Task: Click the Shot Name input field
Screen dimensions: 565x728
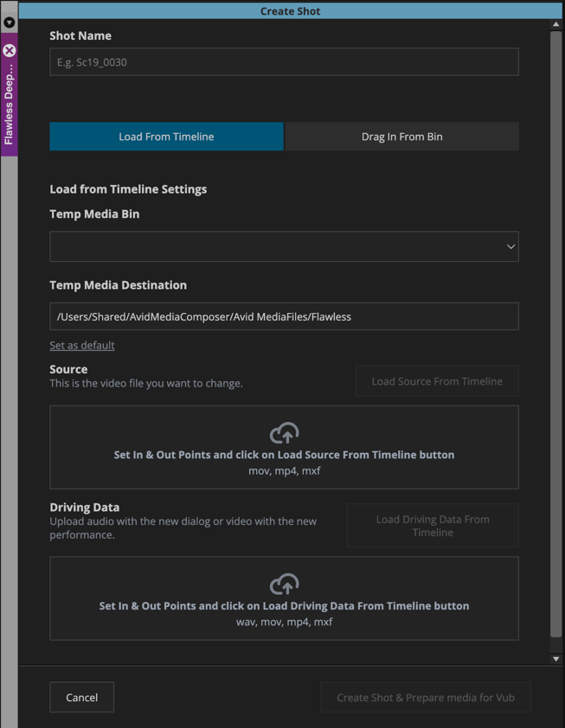Action: click(284, 62)
